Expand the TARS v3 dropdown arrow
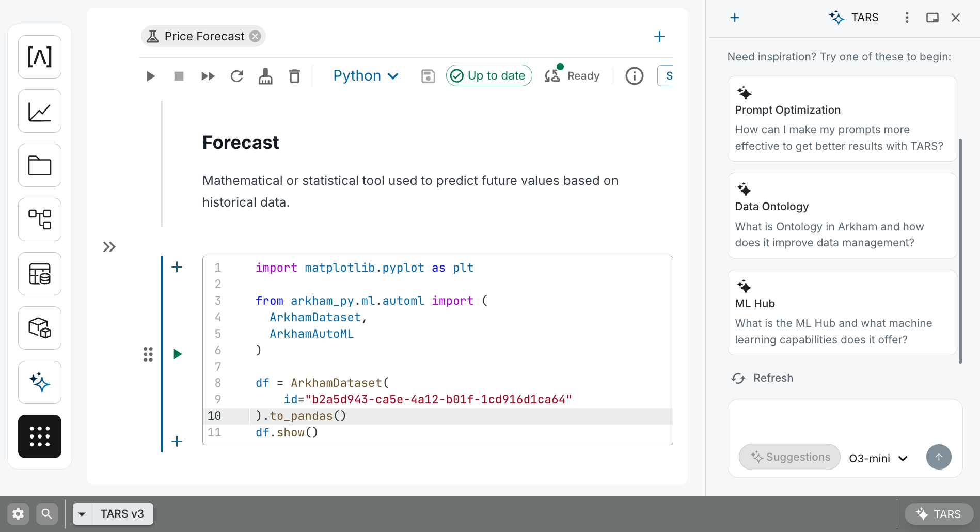 82,514
